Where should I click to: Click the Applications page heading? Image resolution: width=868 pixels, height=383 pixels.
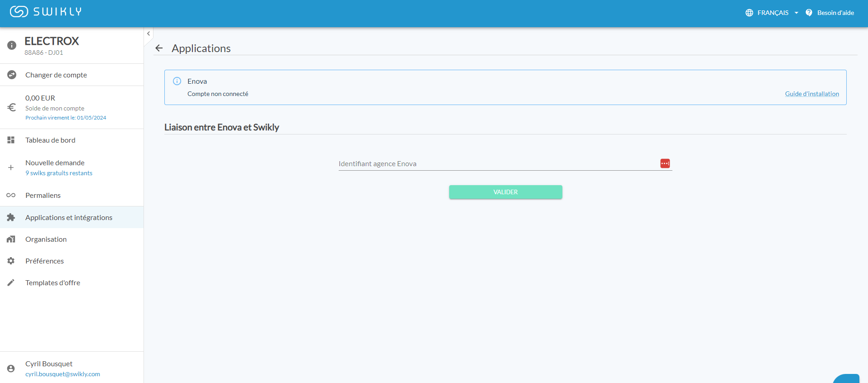click(x=201, y=48)
